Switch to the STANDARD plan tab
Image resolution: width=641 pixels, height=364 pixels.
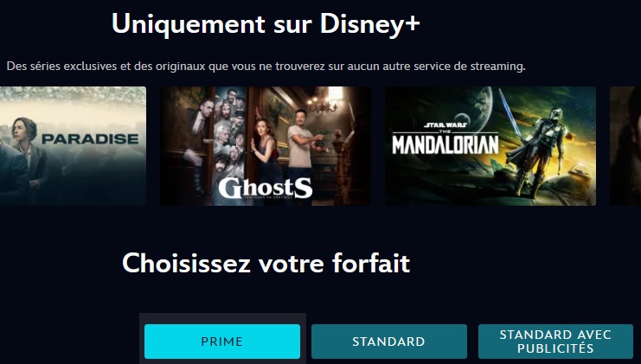pyautogui.click(x=388, y=342)
